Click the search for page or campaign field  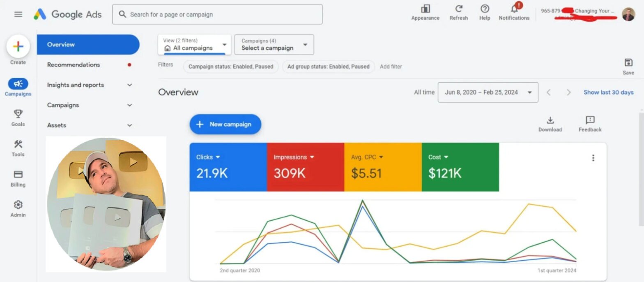[x=217, y=14]
